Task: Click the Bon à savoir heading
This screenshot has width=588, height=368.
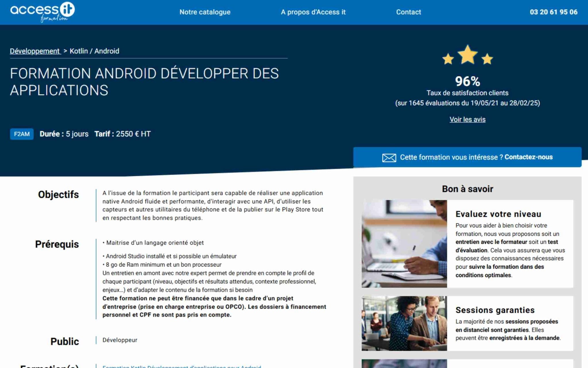Action: point(467,189)
